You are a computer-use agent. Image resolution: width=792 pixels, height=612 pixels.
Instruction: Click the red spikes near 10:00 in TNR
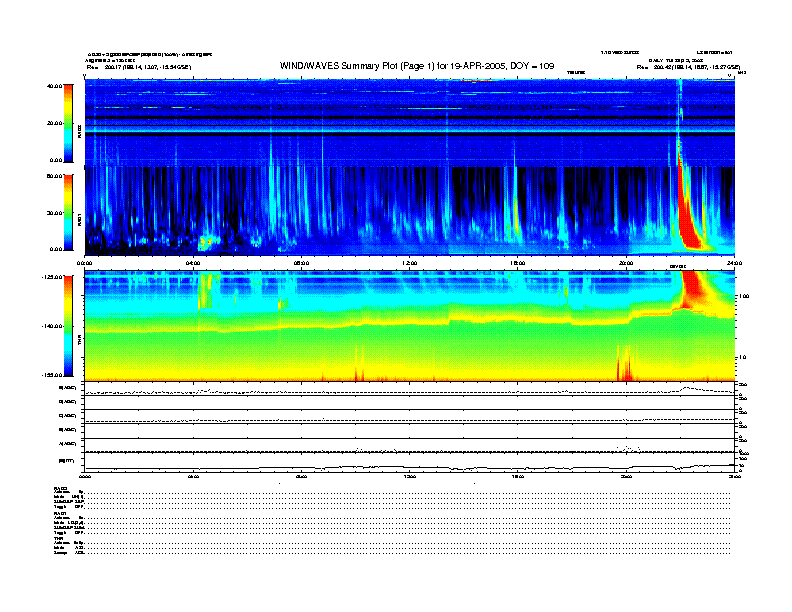(359, 365)
